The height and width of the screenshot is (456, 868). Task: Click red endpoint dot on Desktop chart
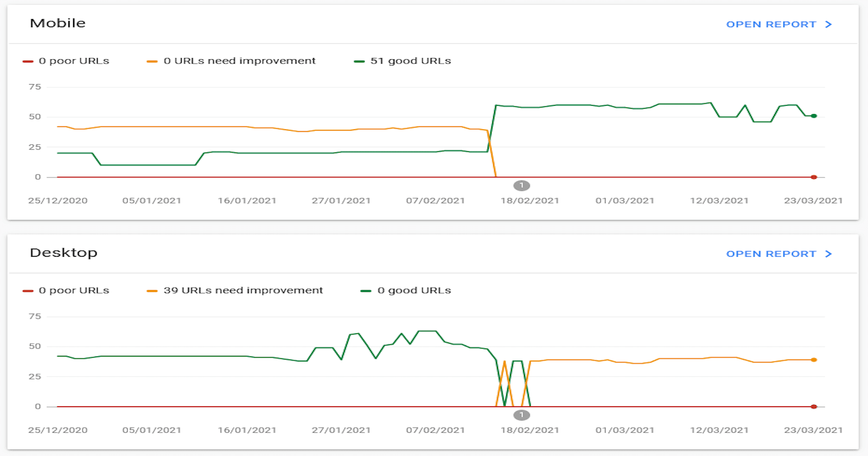tap(814, 407)
